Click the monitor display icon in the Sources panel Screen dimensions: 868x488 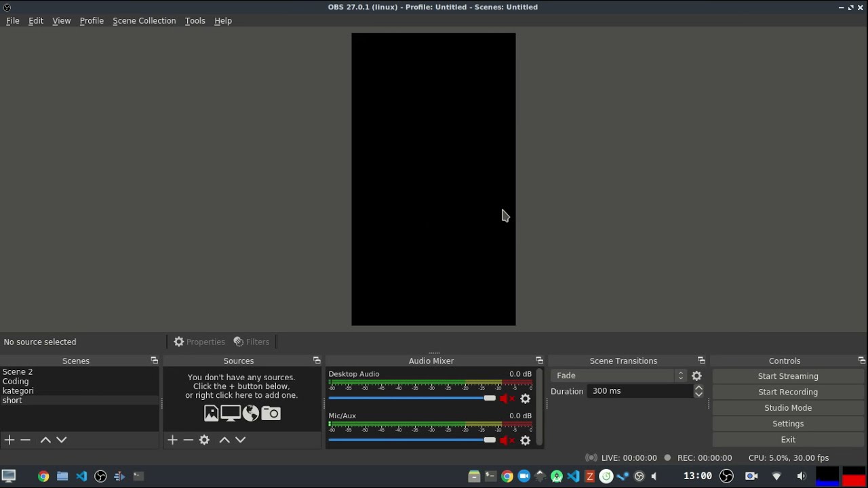(x=231, y=413)
